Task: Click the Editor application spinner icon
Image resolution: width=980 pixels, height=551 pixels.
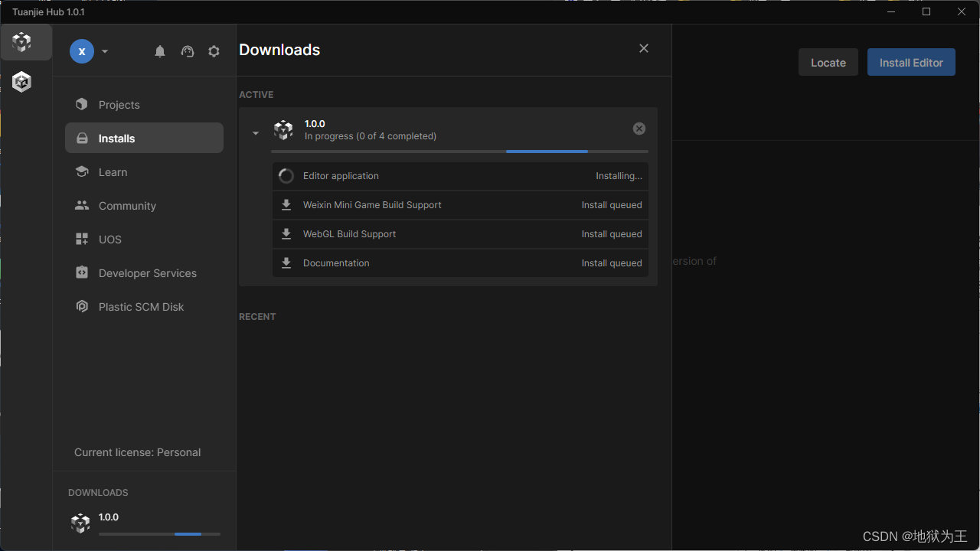Action: [286, 176]
